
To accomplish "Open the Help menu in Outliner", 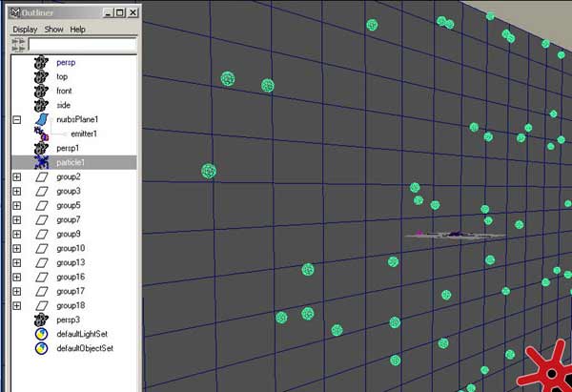I will (x=78, y=30).
